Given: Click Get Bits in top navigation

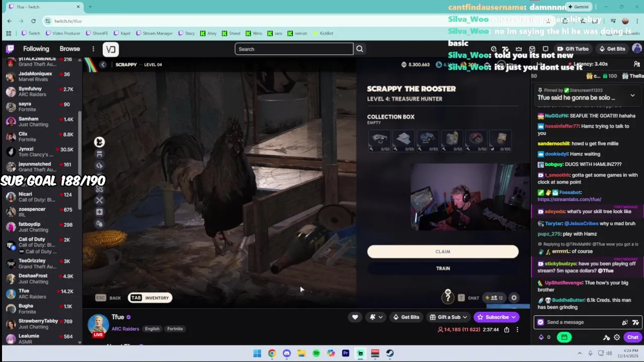Looking at the screenshot, I should (x=612, y=49).
